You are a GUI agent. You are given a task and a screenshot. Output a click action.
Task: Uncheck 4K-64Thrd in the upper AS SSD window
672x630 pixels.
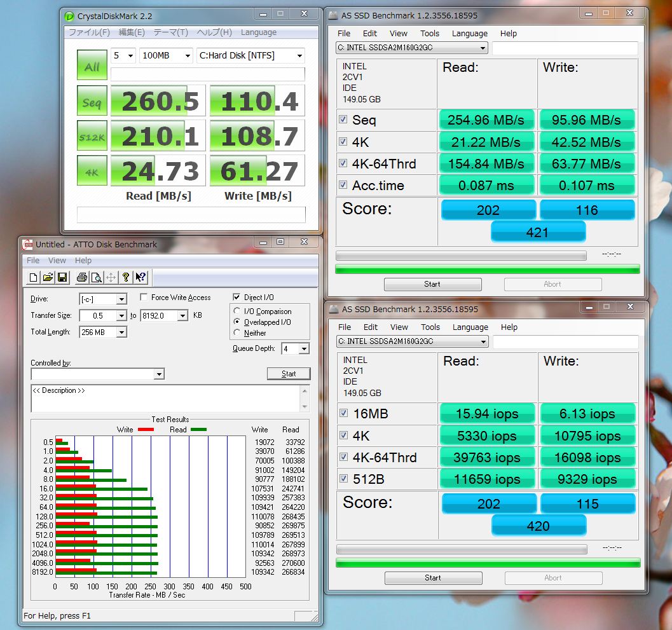[x=343, y=163]
